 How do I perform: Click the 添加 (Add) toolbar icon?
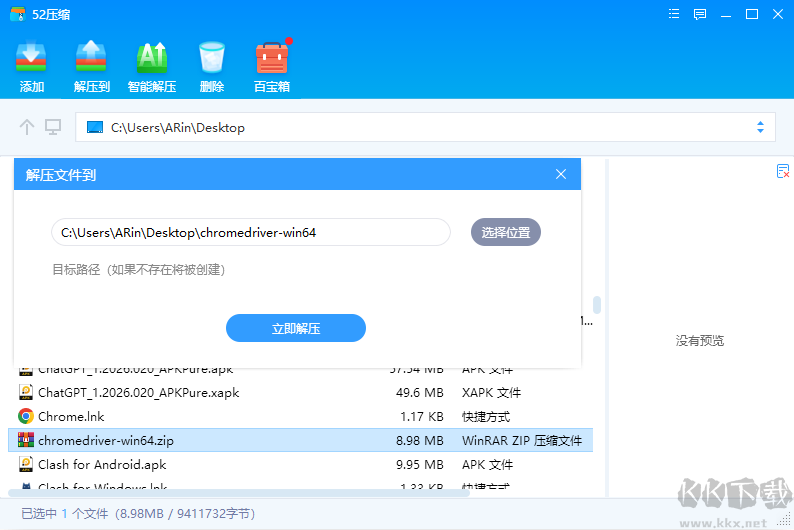coord(31,66)
